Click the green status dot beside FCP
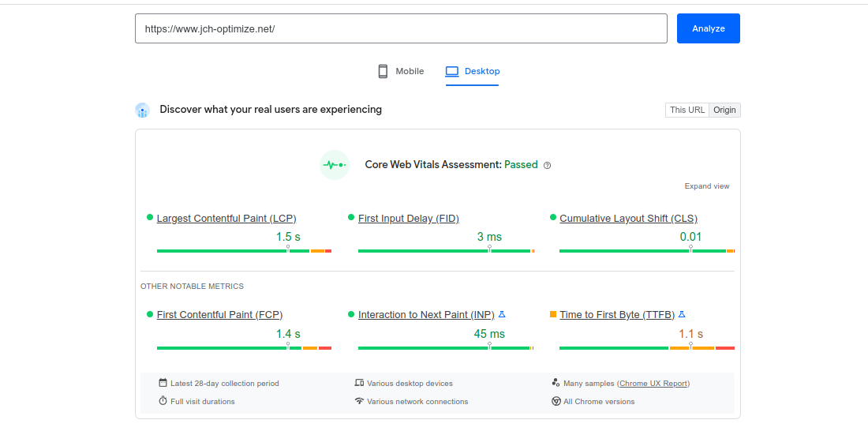Image resolution: width=868 pixels, height=431 pixels. point(149,314)
